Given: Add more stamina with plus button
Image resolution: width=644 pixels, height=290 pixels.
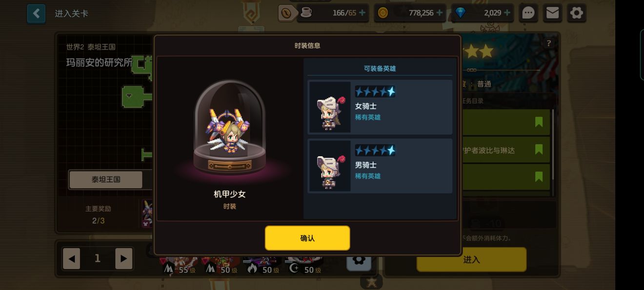Looking at the screenshot, I should (x=362, y=13).
